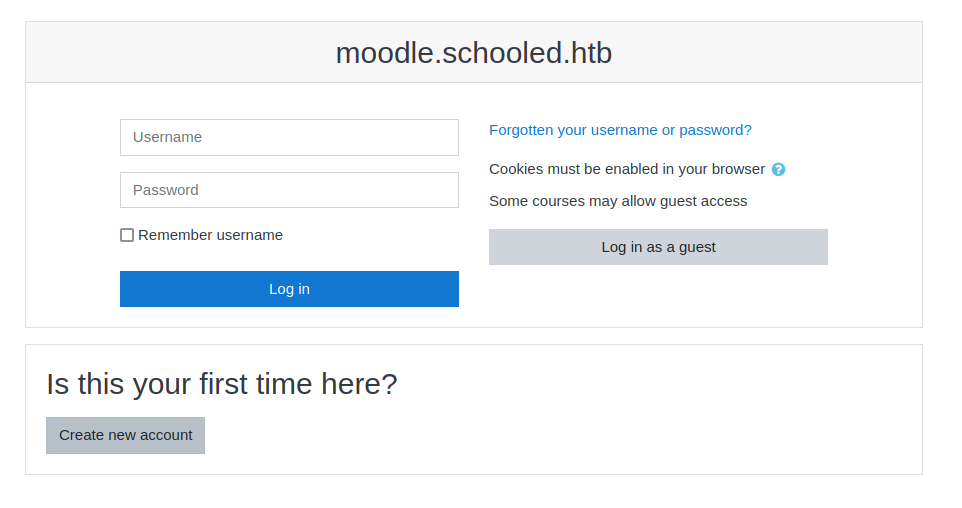Image resolution: width=962 pixels, height=508 pixels.
Task: Click the cookies help question mark icon
Action: click(x=779, y=170)
